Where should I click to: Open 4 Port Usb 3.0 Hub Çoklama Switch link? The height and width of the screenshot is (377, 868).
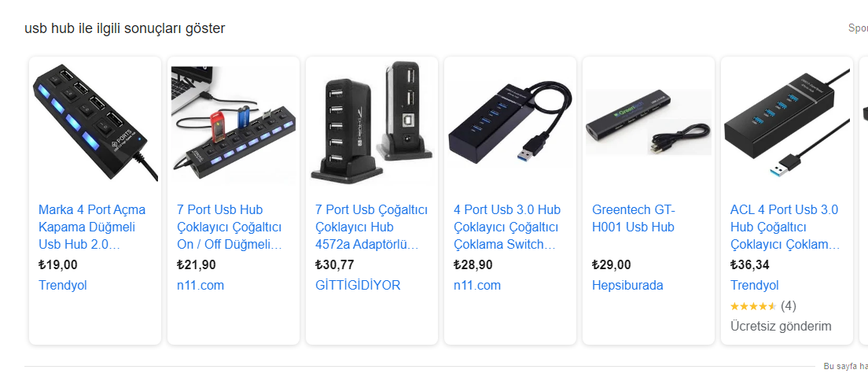point(507,227)
